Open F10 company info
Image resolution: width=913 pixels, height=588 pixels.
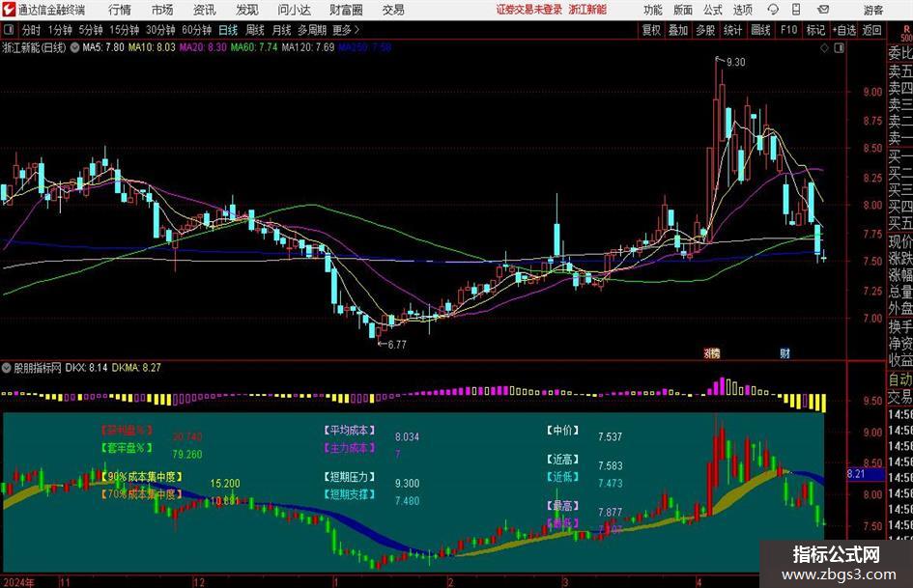[x=789, y=30]
